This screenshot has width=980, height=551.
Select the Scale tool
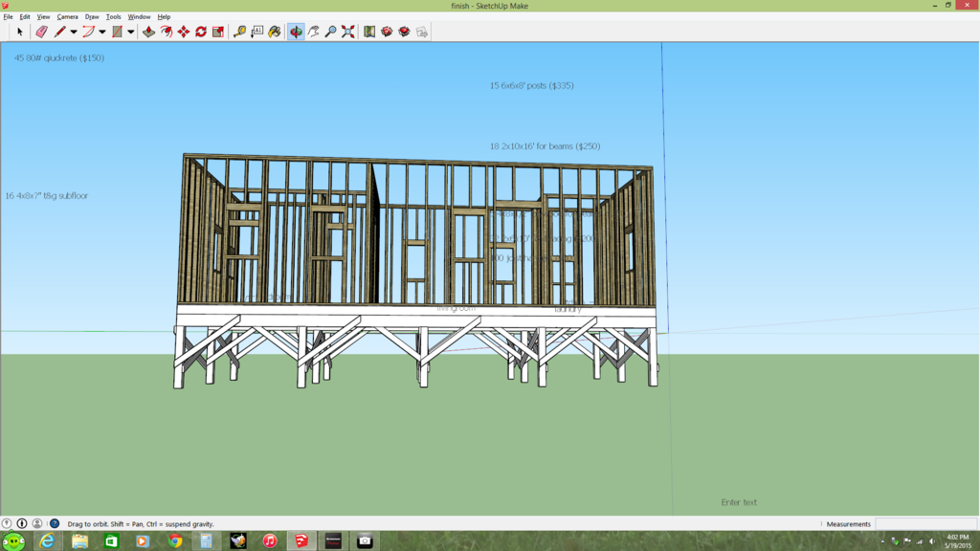point(218,32)
